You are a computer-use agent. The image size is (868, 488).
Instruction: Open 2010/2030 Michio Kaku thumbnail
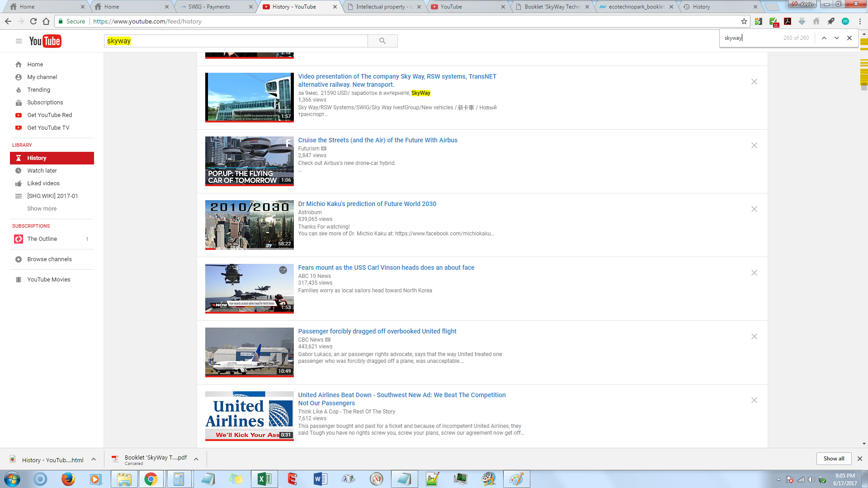250,225
